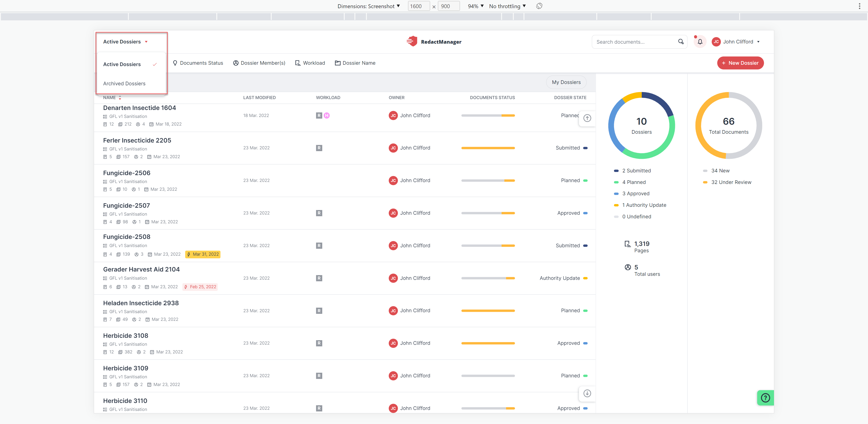Open the Fungicide-2508 dossier
Viewport: 868px width, 424px height.
[x=126, y=237]
